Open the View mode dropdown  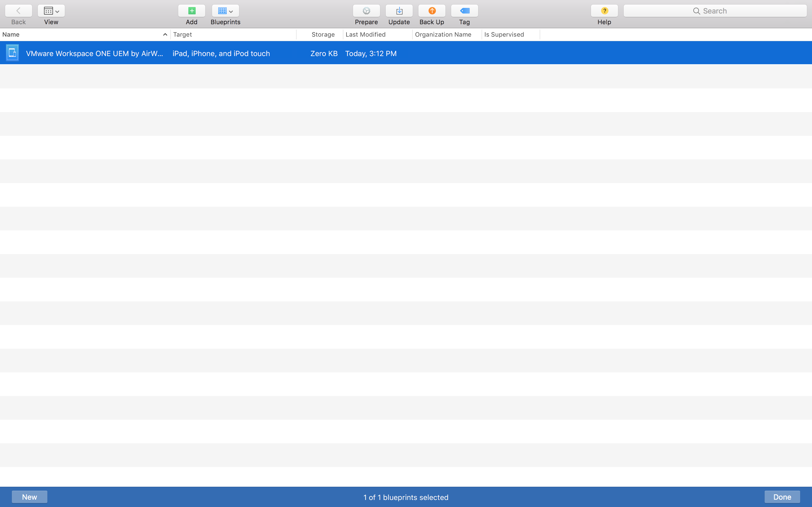(x=51, y=11)
